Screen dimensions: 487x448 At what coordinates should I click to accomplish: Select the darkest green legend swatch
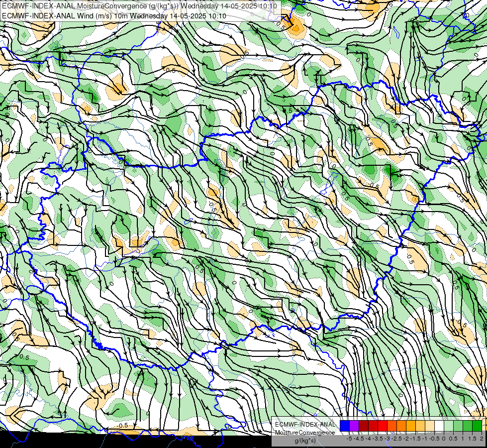[477, 426]
